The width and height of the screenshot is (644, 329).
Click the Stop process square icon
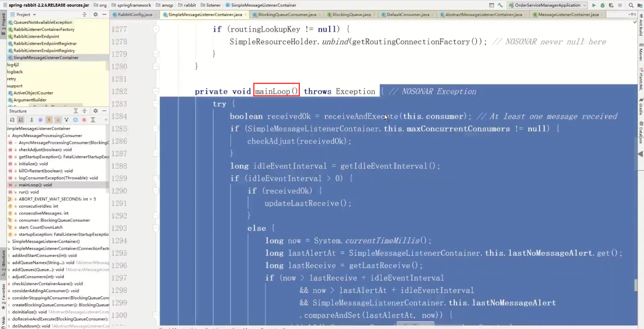click(620, 5)
